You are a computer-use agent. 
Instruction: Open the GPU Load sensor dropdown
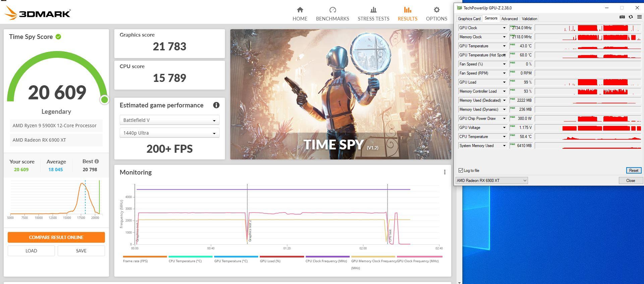[504, 82]
